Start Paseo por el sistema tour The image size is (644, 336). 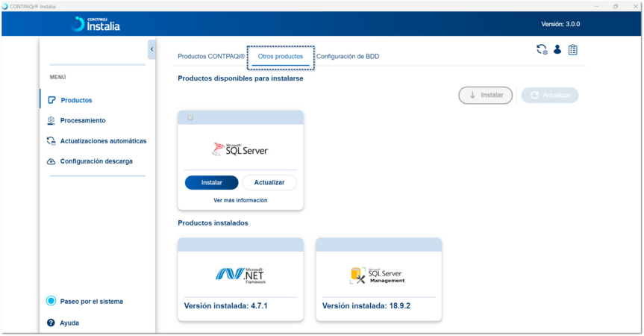[x=92, y=302]
